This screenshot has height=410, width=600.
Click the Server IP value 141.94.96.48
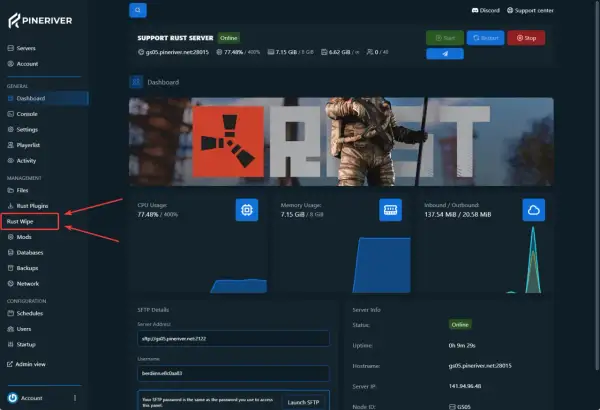click(x=465, y=386)
